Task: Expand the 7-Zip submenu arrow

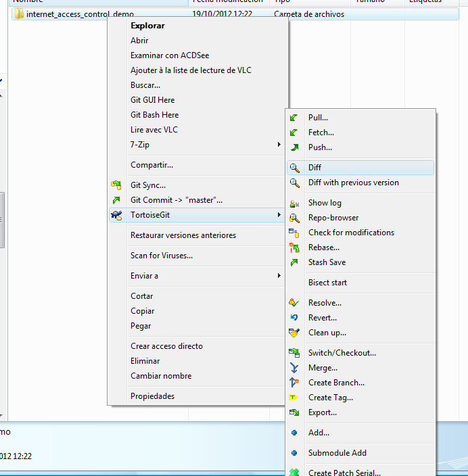Action: 279,144
